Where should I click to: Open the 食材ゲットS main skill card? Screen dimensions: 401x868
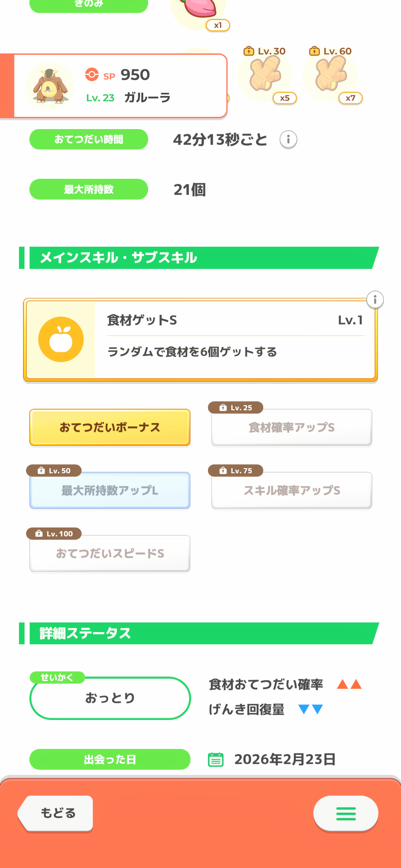[234, 339]
